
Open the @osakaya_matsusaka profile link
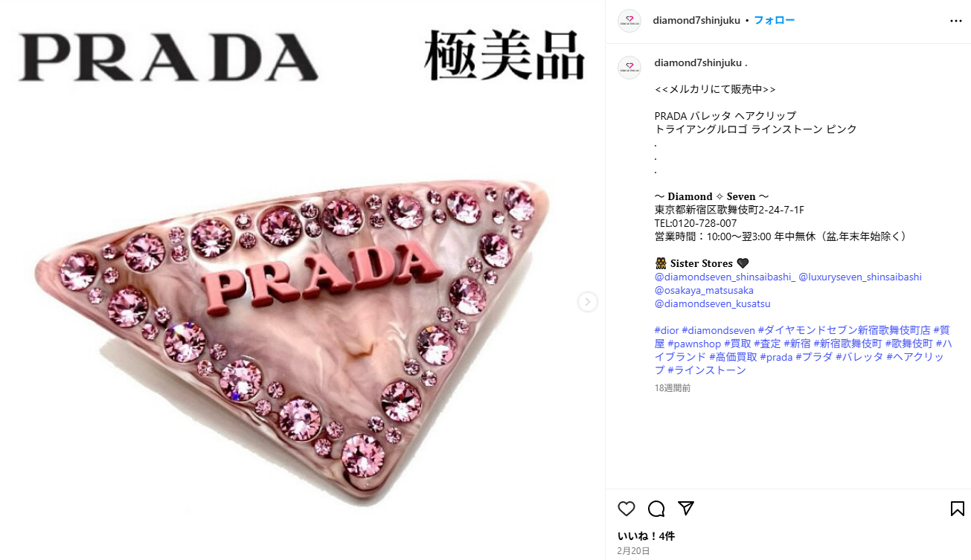pyautogui.click(x=704, y=290)
